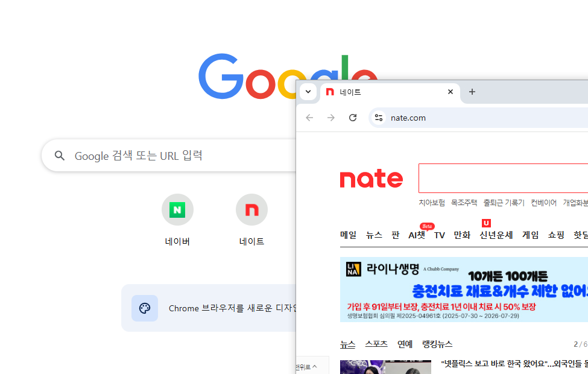Select the 뉴스 tab in news section
Viewport: 588px width, 374px height.
click(347, 344)
